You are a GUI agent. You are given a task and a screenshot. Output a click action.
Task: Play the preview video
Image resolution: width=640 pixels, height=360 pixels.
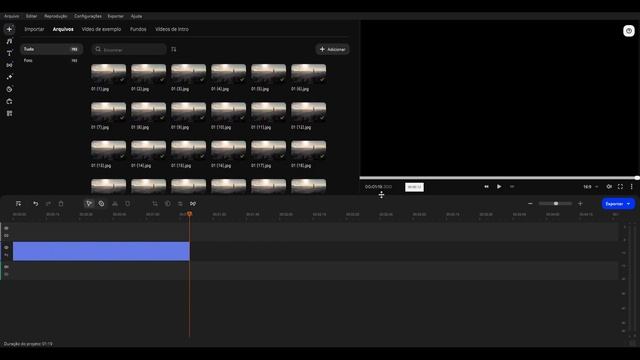pos(499,187)
